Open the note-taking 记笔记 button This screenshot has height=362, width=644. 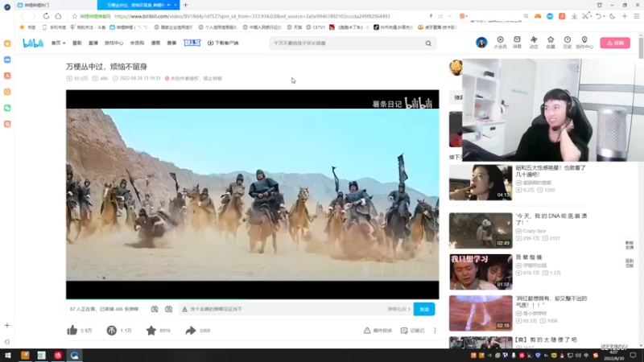coord(412,331)
